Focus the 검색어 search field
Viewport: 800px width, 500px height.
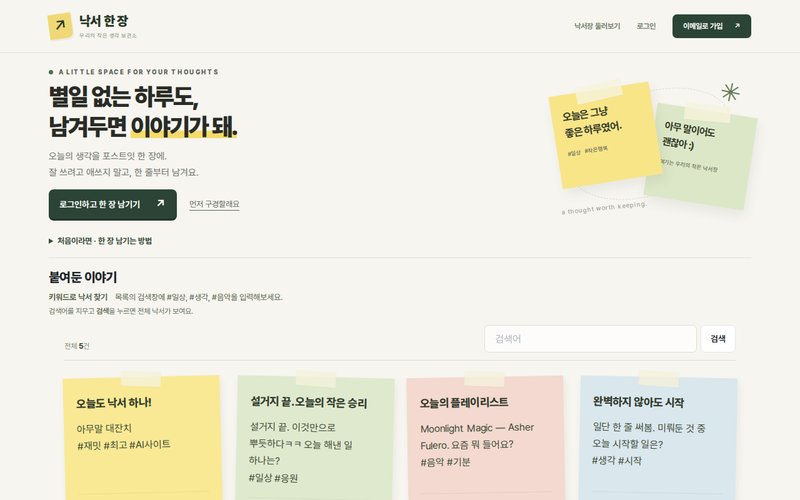point(590,339)
